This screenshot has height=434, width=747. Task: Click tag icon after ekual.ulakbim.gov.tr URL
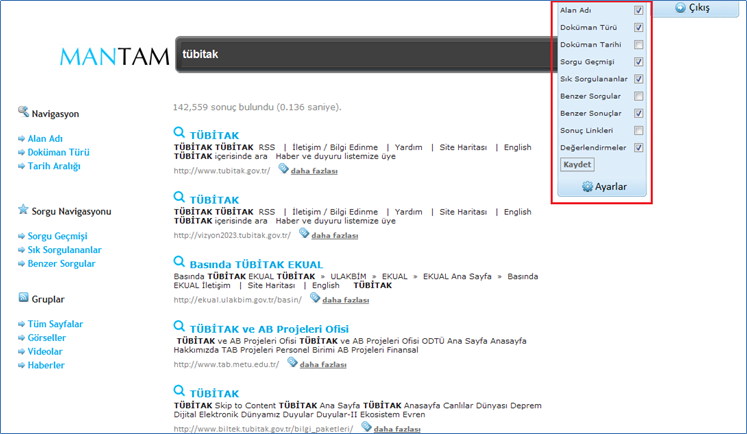coord(315,297)
